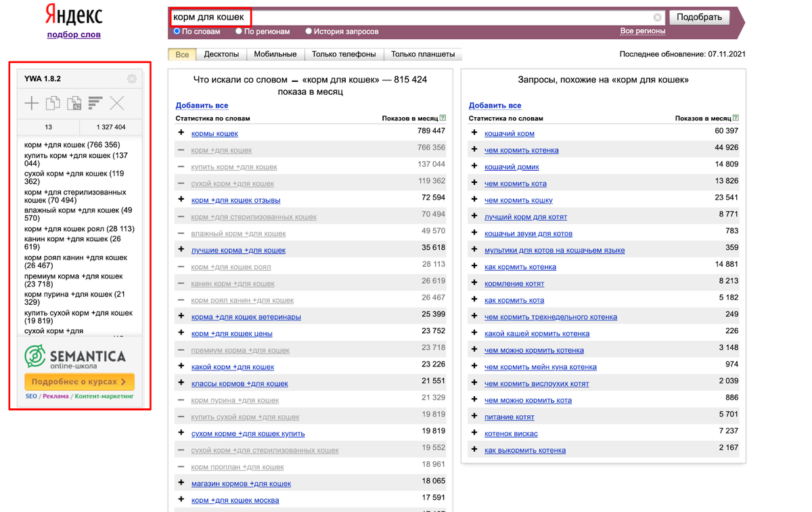Remove 'сухой корм +для кошек' via minus

[x=181, y=183]
